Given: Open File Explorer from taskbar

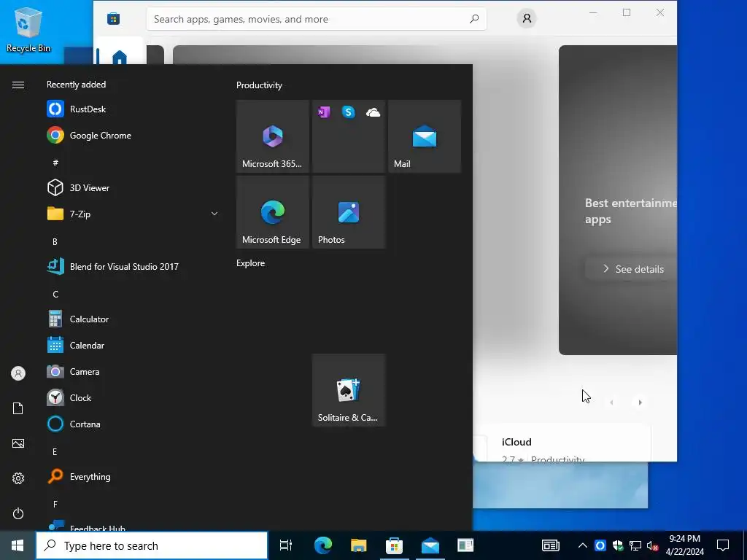Looking at the screenshot, I should click(359, 545).
